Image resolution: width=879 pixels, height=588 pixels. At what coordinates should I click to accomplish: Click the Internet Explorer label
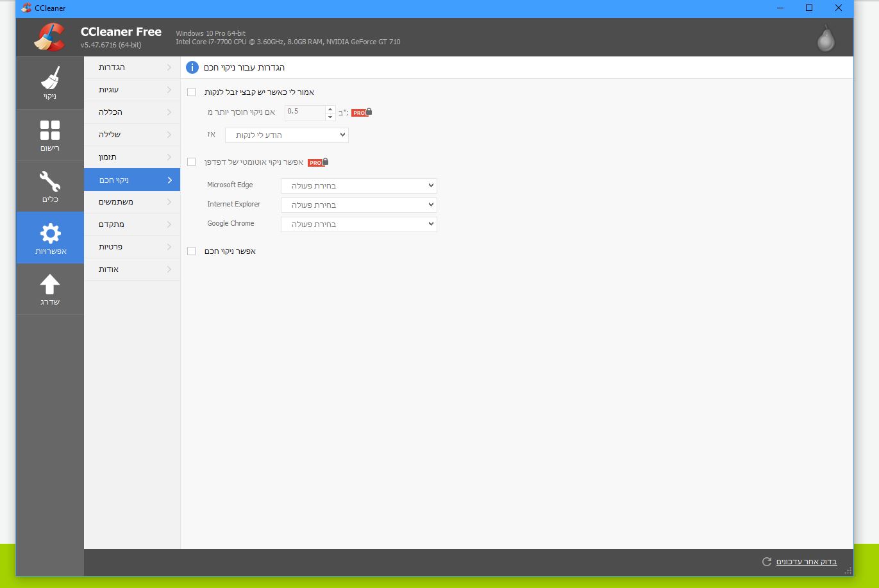pyautogui.click(x=234, y=204)
